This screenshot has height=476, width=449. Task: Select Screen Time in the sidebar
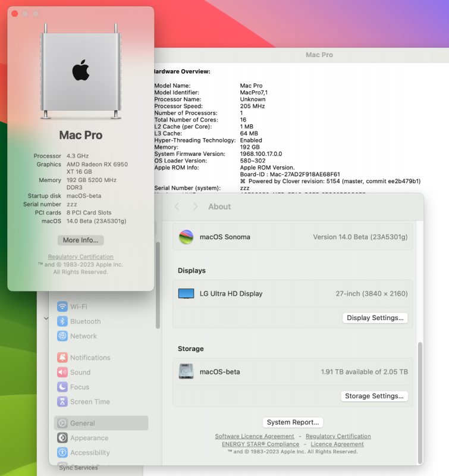click(x=101, y=402)
